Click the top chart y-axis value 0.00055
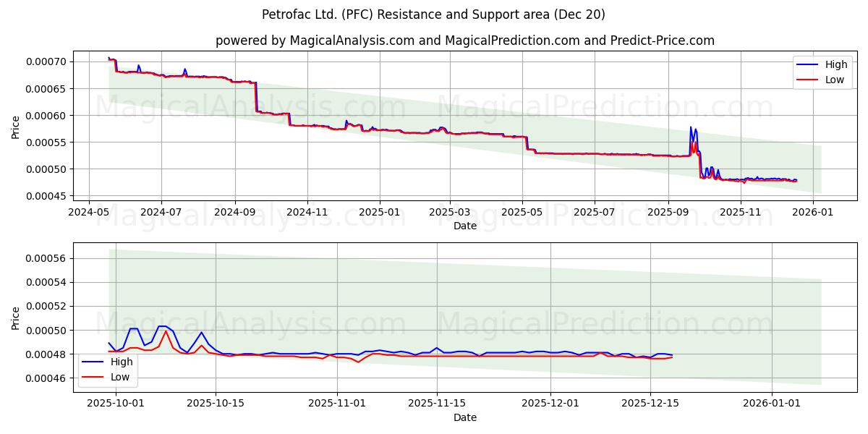This screenshot has width=868, height=434. point(46,142)
